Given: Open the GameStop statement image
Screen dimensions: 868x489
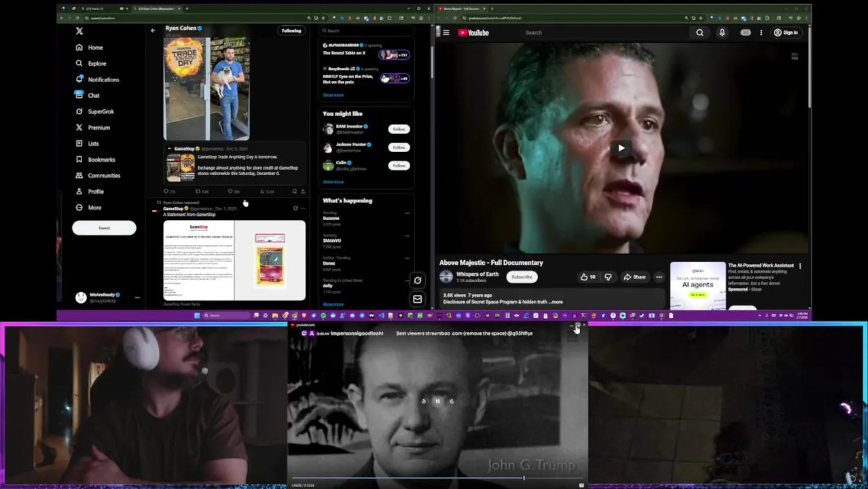Looking at the screenshot, I should [x=234, y=260].
